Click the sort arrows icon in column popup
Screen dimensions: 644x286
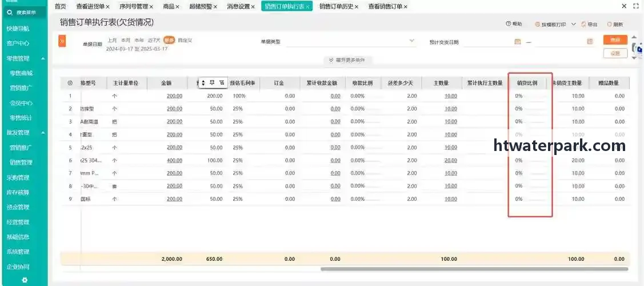point(203,83)
